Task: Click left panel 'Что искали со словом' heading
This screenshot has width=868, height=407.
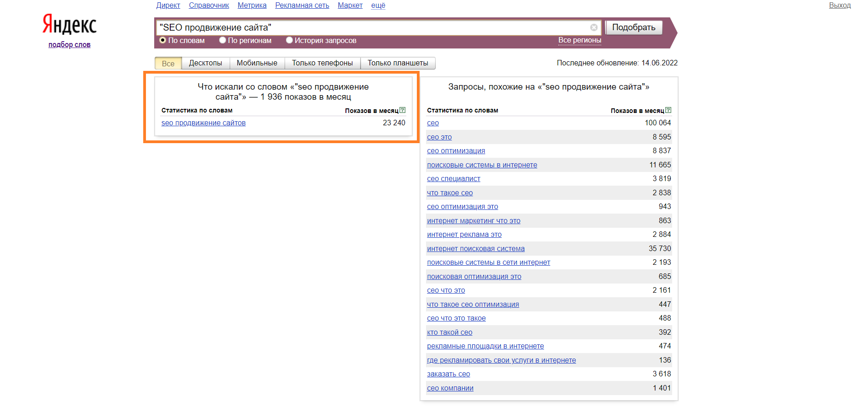Action: [x=283, y=92]
